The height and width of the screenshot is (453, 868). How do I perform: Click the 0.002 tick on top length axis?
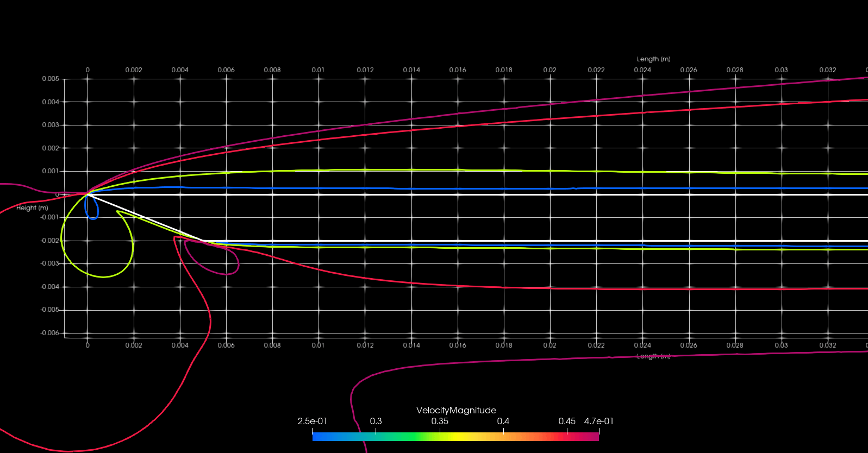point(134,70)
